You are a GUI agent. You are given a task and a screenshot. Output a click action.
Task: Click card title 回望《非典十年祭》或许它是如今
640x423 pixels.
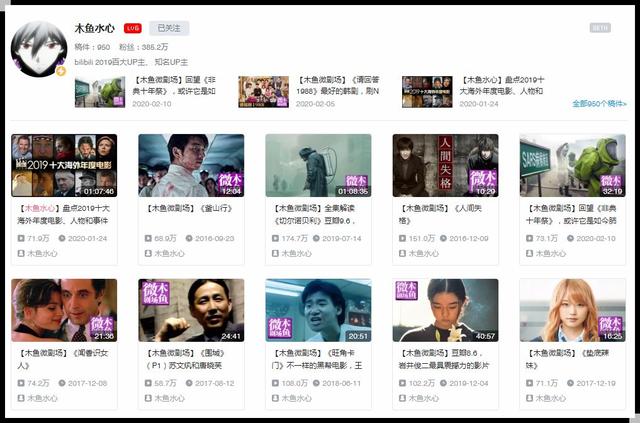click(x=571, y=214)
